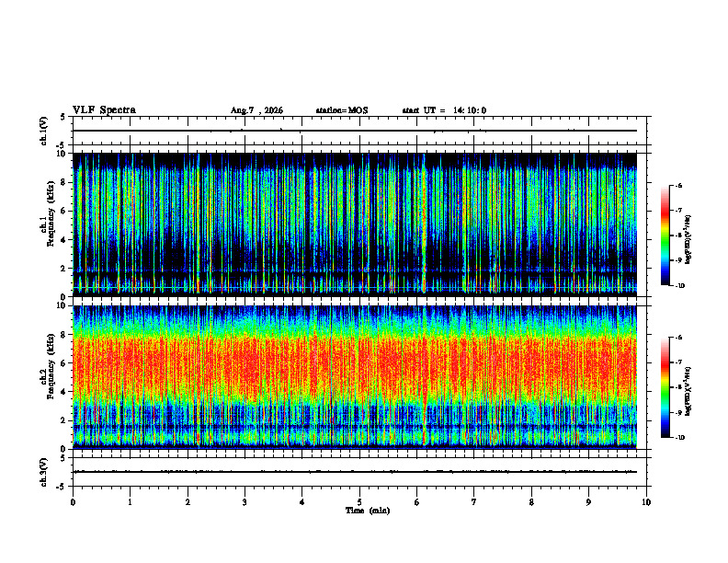728x563 pixels.
Task: Click the "ch.1(V)" axis label
Action: click(44, 131)
